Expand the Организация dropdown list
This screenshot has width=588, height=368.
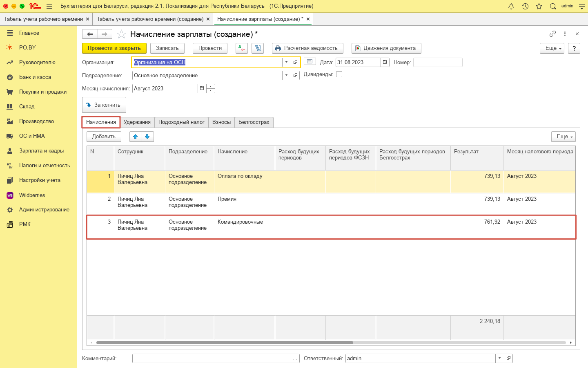(x=286, y=62)
